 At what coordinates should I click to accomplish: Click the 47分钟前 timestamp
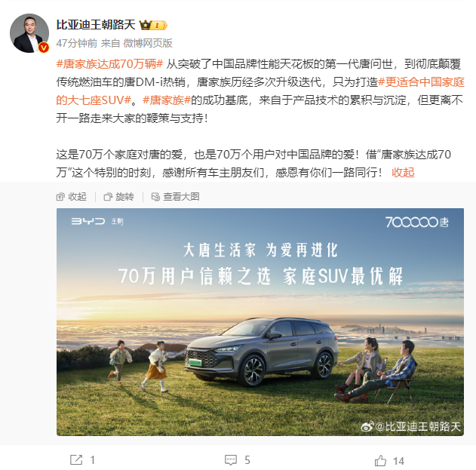pyautogui.click(x=76, y=43)
